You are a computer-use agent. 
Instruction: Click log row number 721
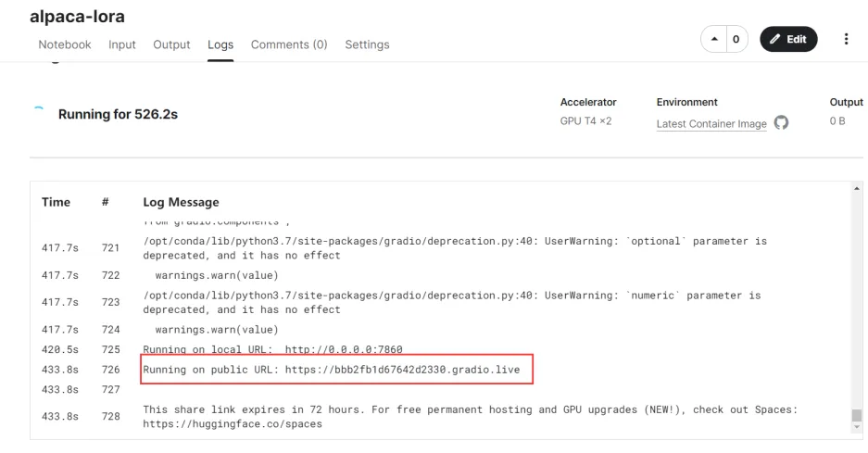point(111,247)
